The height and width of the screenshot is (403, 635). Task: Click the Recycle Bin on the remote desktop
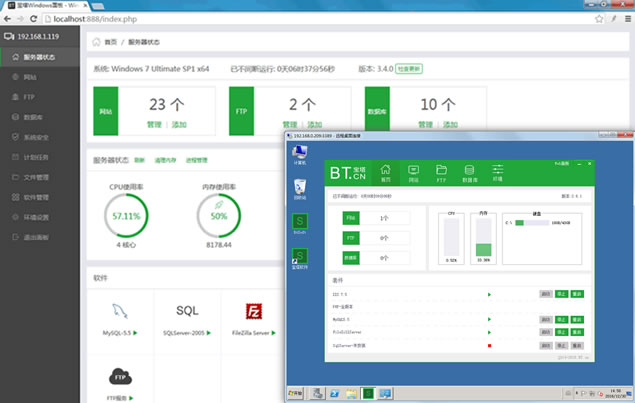300,189
